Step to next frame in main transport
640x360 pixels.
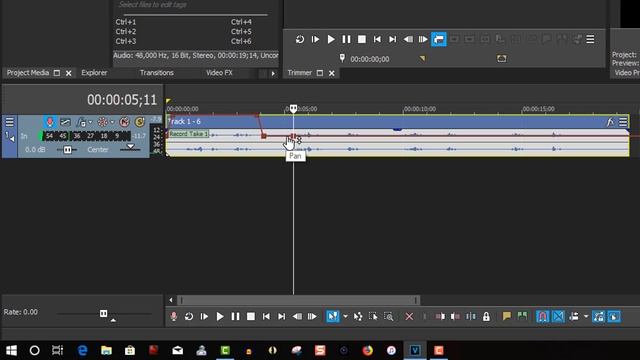point(312,316)
